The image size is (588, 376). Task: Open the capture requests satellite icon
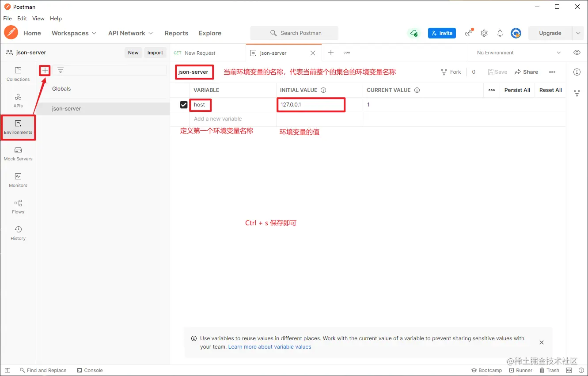coord(469,33)
